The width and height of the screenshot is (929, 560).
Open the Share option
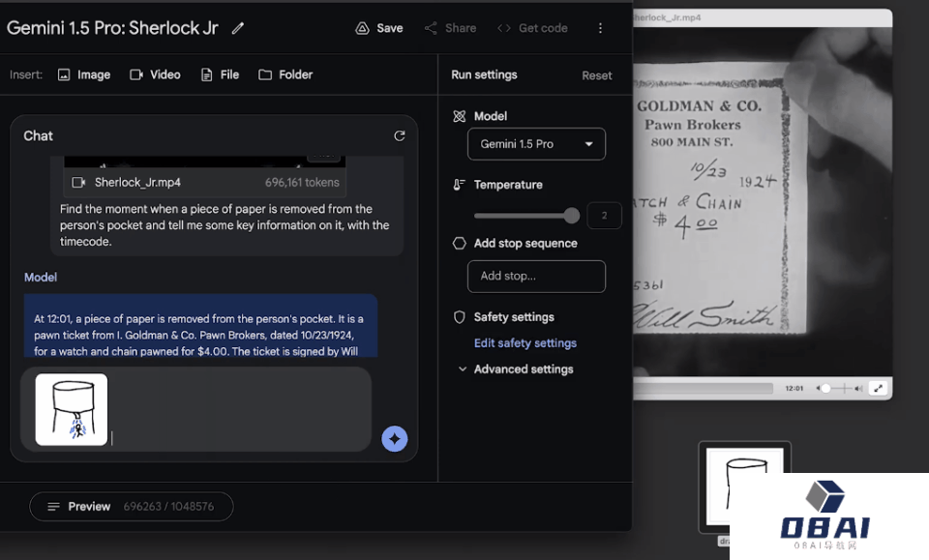[450, 28]
